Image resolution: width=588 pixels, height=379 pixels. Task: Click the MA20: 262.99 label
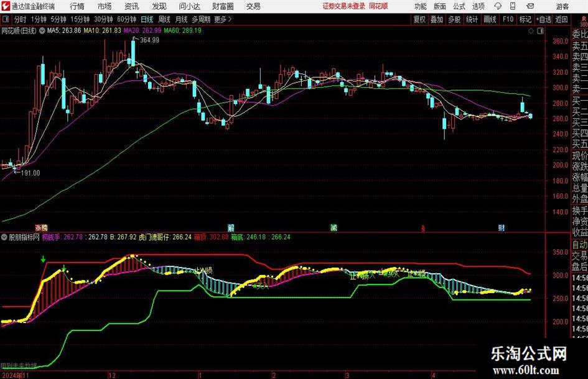pos(142,30)
